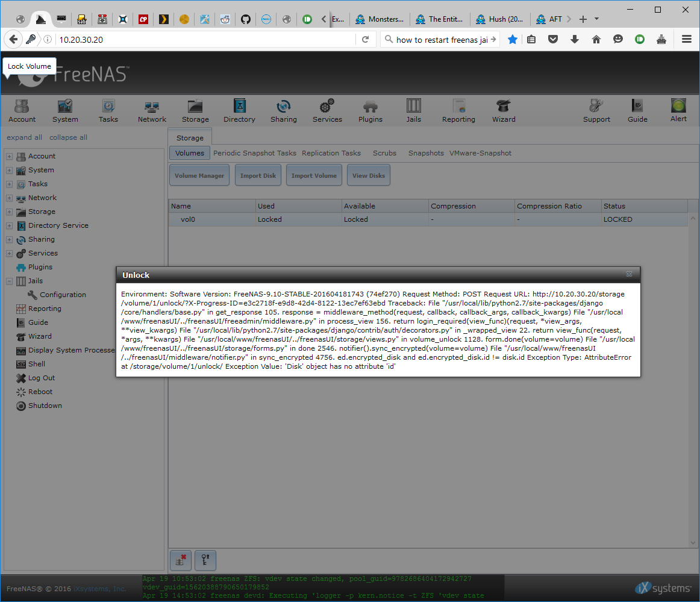The height and width of the screenshot is (602, 700).
Task: Click Import Disk button
Action: (x=258, y=175)
